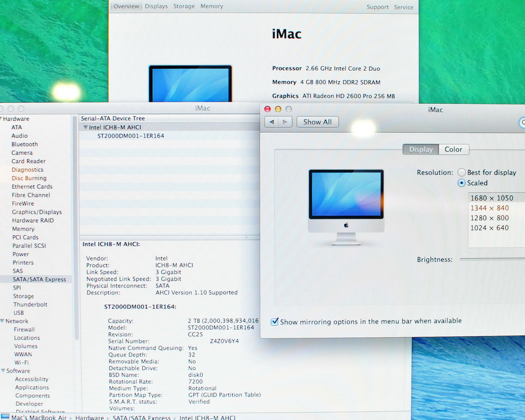
Task: Switch to the Memory tab in About This Mac
Action: tap(212, 6)
